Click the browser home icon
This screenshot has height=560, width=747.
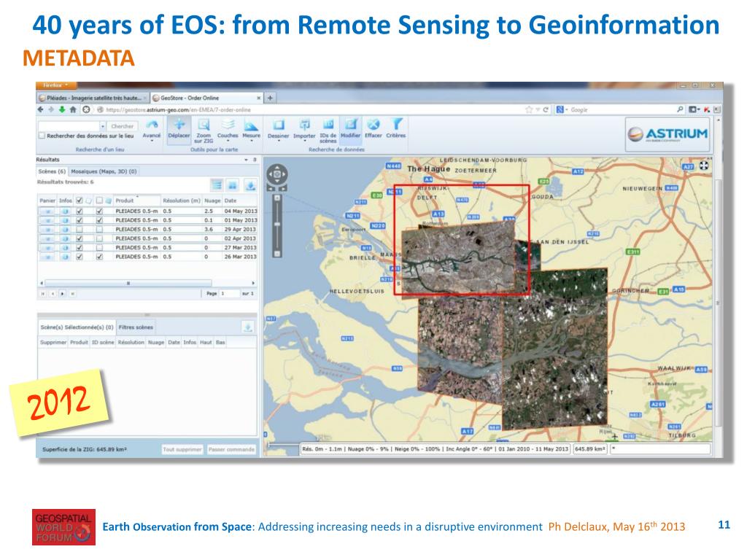coord(73,109)
